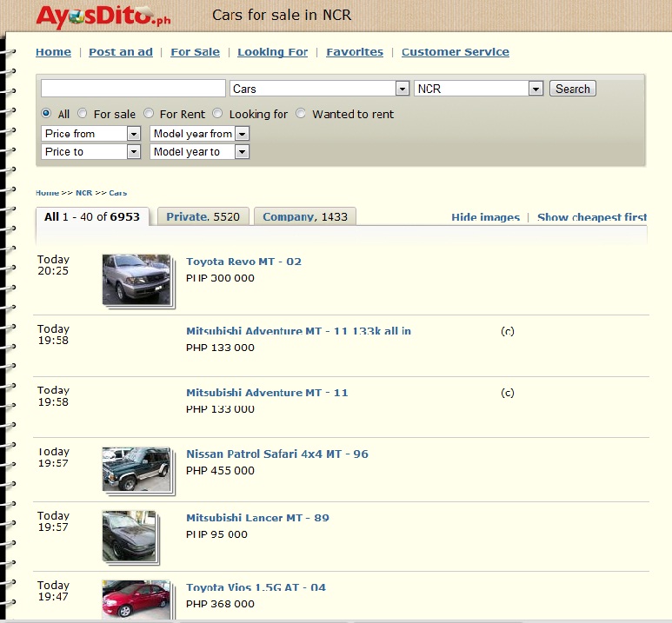Click the Today 19:47 timestamp
The height and width of the screenshot is (623, 672).
point(54,591)
